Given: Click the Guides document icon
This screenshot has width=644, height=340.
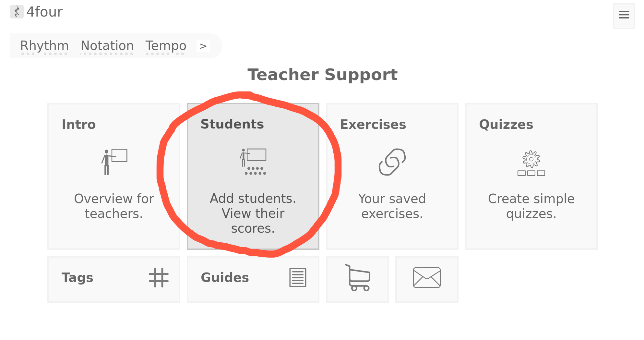Looking at the screenshot, I should (x=298, y=278).
